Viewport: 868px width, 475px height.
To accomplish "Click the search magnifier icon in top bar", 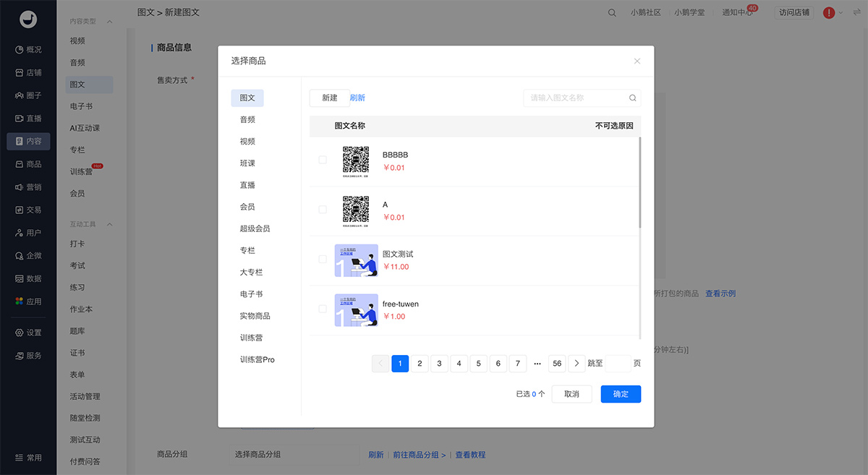I will [x=612, y=13].
